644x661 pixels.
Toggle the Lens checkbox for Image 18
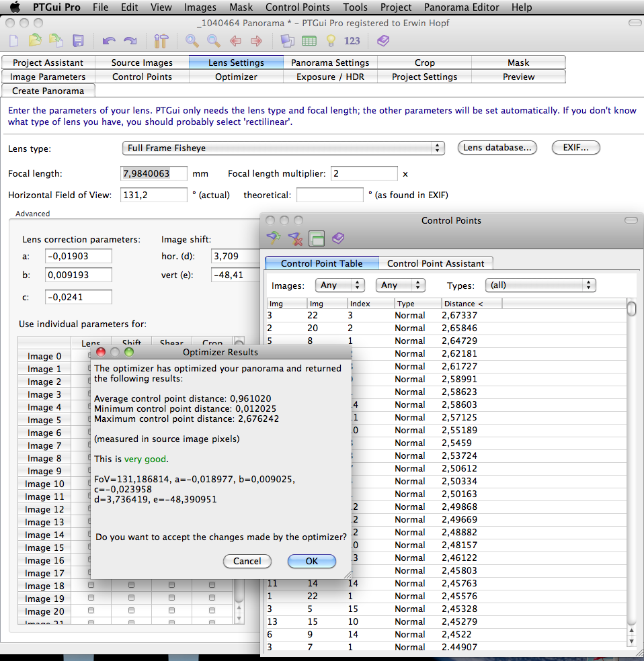(x=91, y=585)
